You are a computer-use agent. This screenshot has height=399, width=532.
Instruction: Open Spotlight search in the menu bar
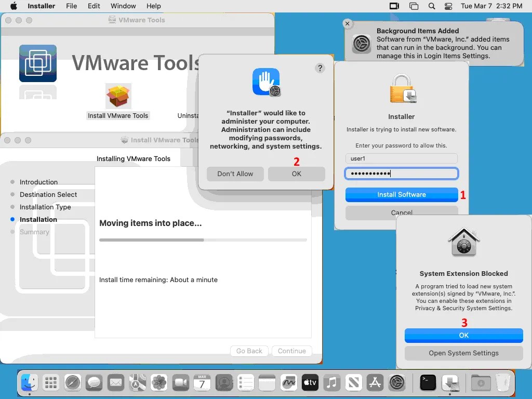point(432,6)
